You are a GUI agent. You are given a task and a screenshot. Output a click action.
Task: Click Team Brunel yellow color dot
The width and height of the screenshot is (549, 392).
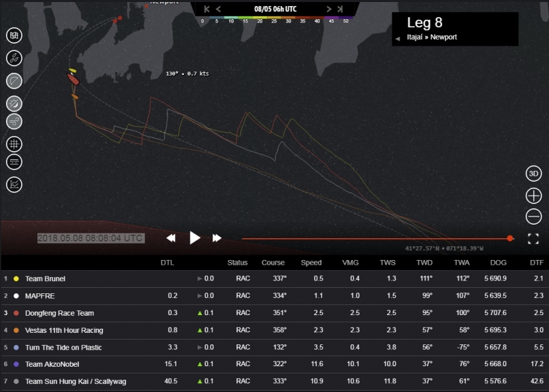click(x=16, y=279)
